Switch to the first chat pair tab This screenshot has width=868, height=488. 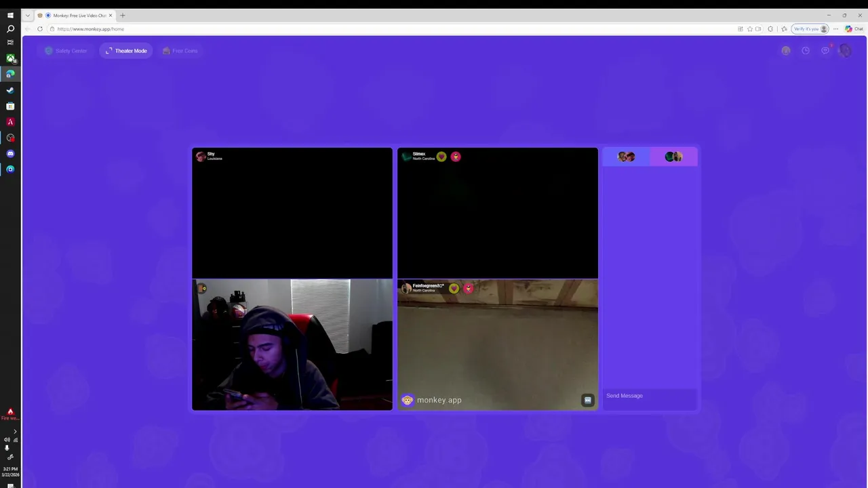[x=626, y=157]
